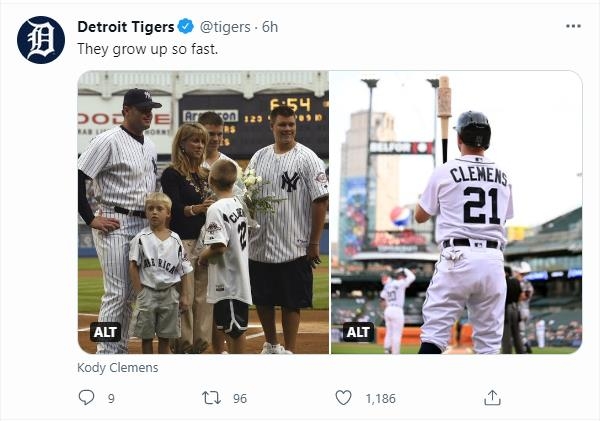Open the Detroit Tigers profile avatar
The image size is (605, 421).
tap(41, 40)
